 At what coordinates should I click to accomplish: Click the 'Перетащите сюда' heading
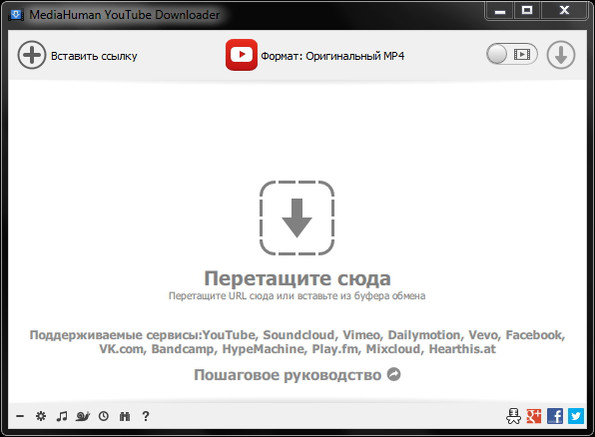coord(298,278)
